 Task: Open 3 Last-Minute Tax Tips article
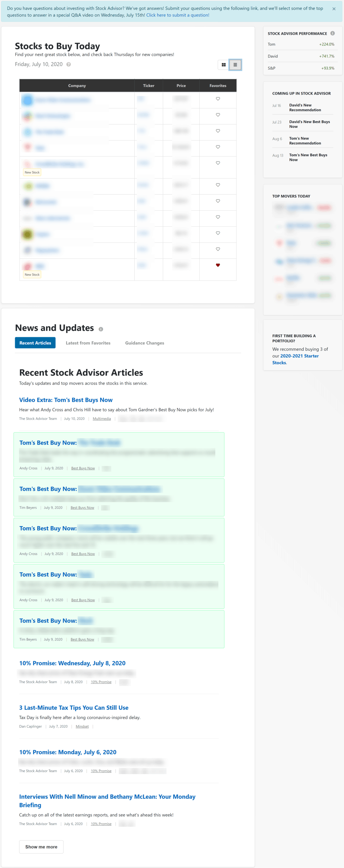pyautogui.click(x=74, y=707)
